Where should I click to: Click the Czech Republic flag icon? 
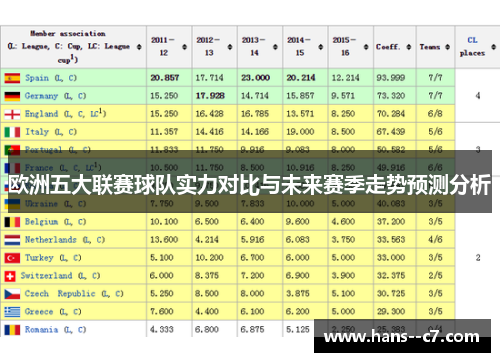12,294
